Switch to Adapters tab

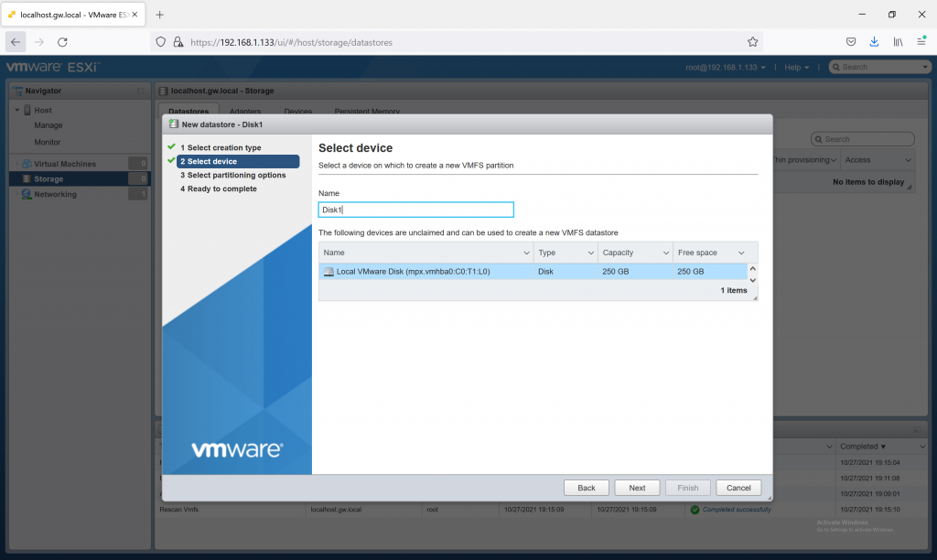click(x=245, y=111)
